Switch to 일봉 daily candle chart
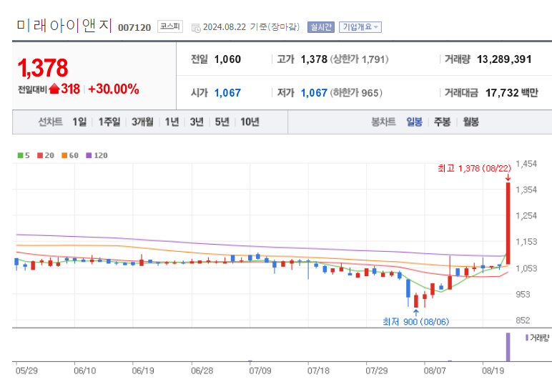Image resolution: width=552 pixels, height=392 pixels. coord(414,122)
